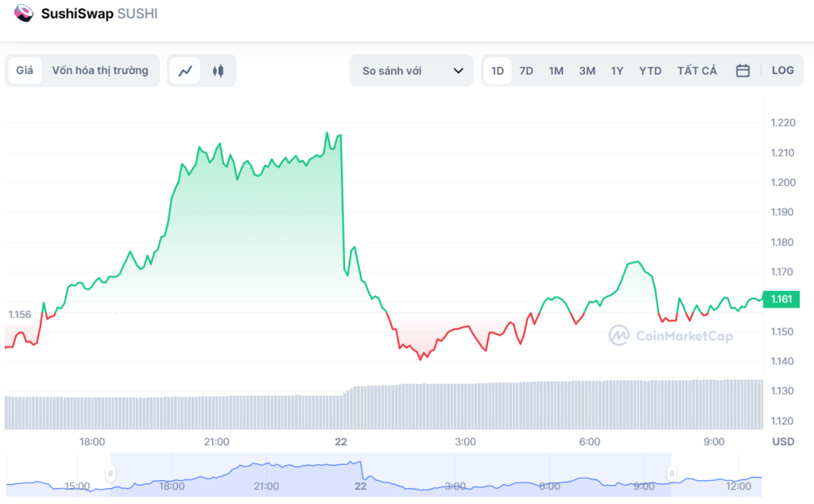Select the 7D time range
814x504 pixels.
526,71
